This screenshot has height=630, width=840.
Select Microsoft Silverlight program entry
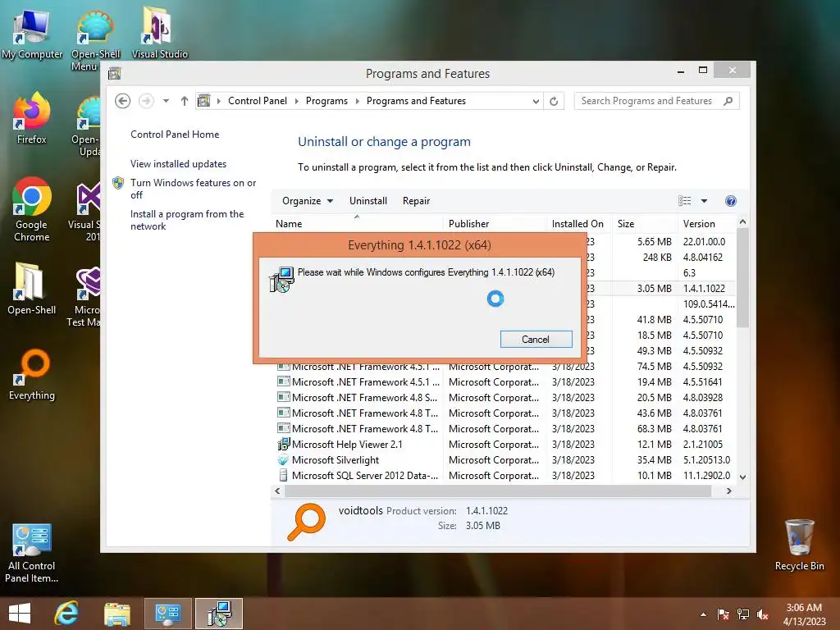click(x=504, y=459)
